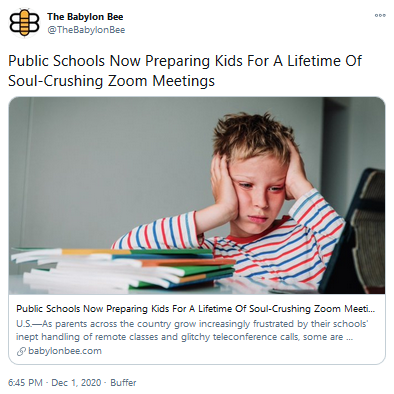Open The Babylon Bee profile avatar
Viewport: 394px width, 394px height.
pos(24,23)
